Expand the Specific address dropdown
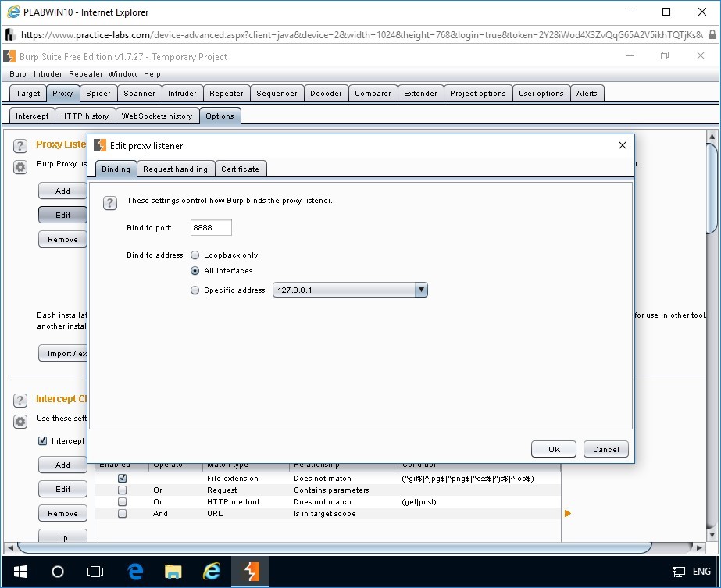 [x=421, y=290]
